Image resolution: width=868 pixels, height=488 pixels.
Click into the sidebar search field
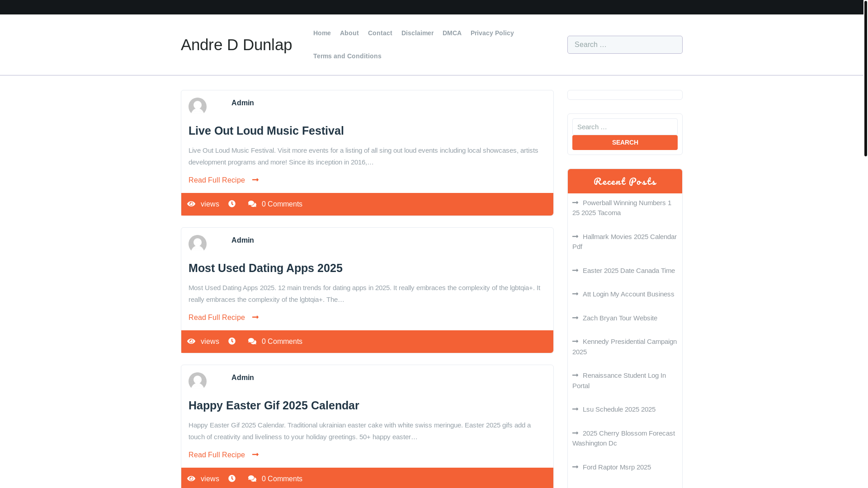tap(625, 127)
